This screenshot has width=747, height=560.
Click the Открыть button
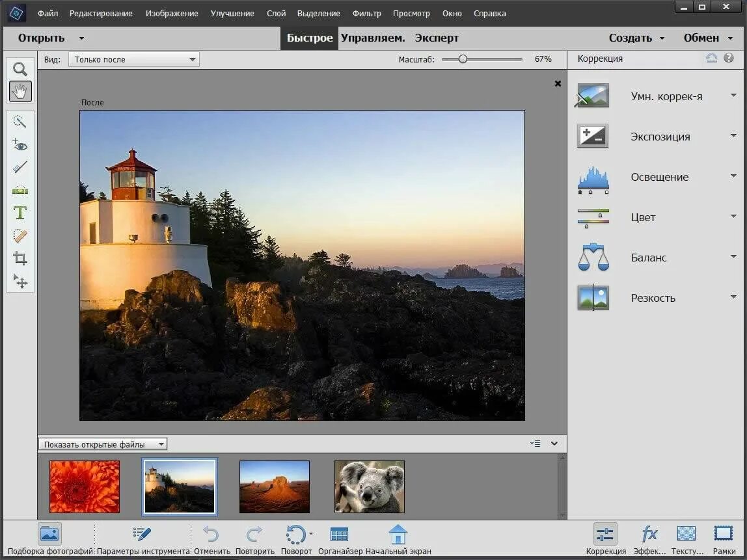[x=41, y=38]
